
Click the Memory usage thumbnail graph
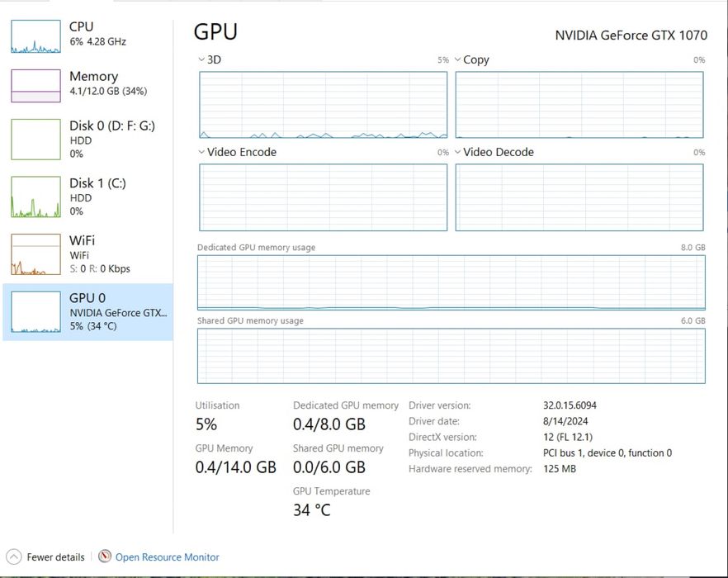click(x=35, y=86)
